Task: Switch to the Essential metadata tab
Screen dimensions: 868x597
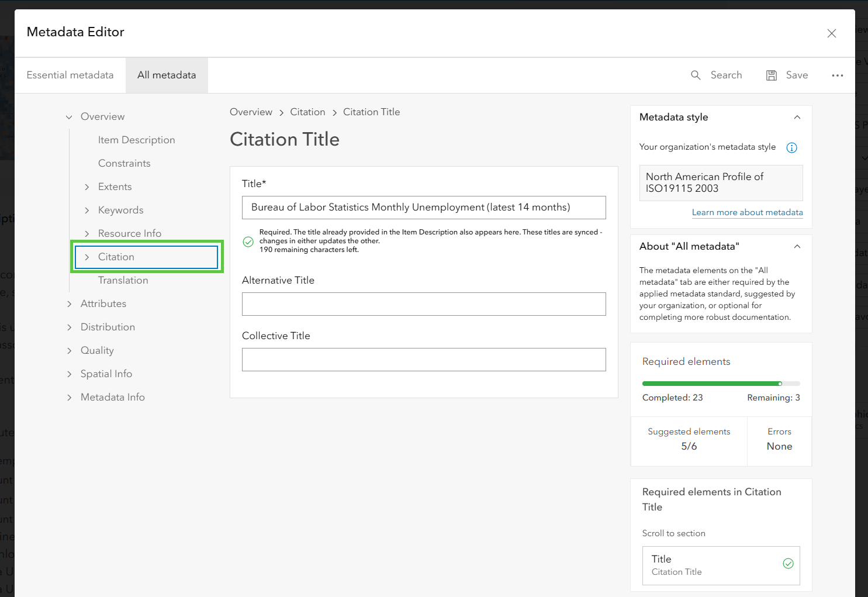Action: coord(70,75)
